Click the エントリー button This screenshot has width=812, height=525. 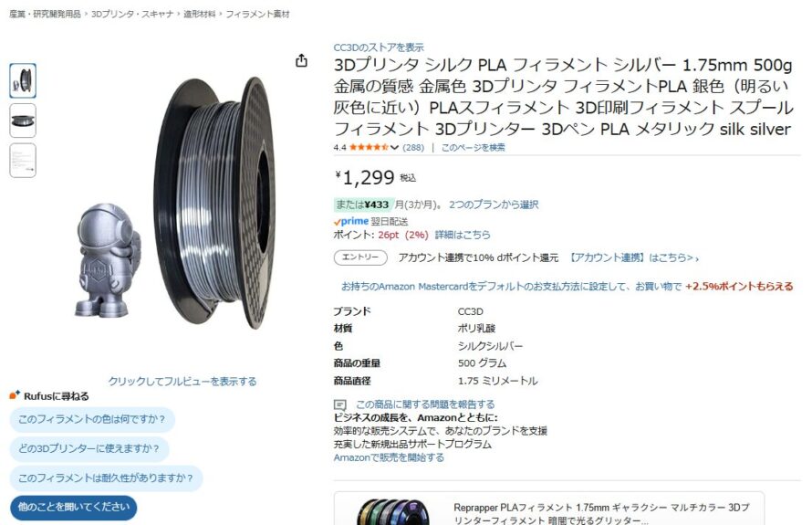click(x=360, y=257)
